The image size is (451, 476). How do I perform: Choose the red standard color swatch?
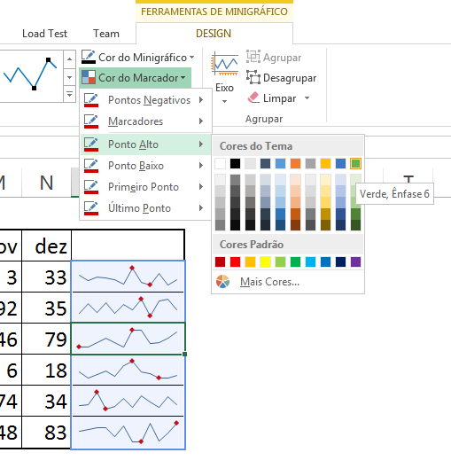(235, 261)
